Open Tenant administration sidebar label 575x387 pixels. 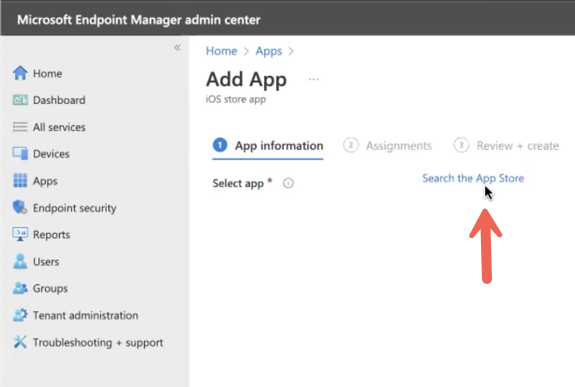coord(85,315)
